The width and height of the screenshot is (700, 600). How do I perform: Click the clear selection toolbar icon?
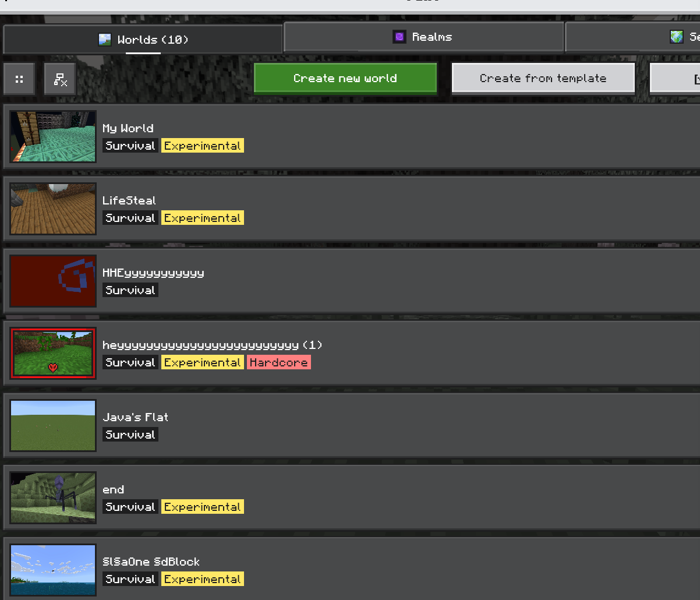coord(60,79)
